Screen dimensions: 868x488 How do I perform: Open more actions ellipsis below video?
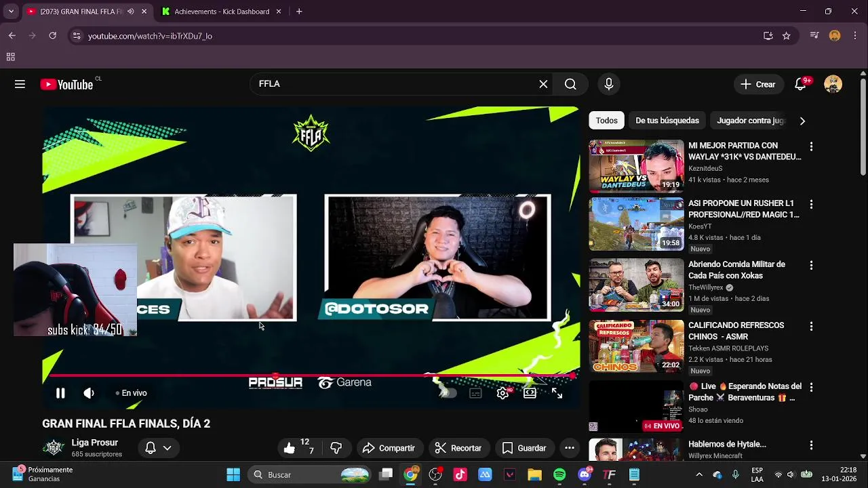[x=570, y=448]
